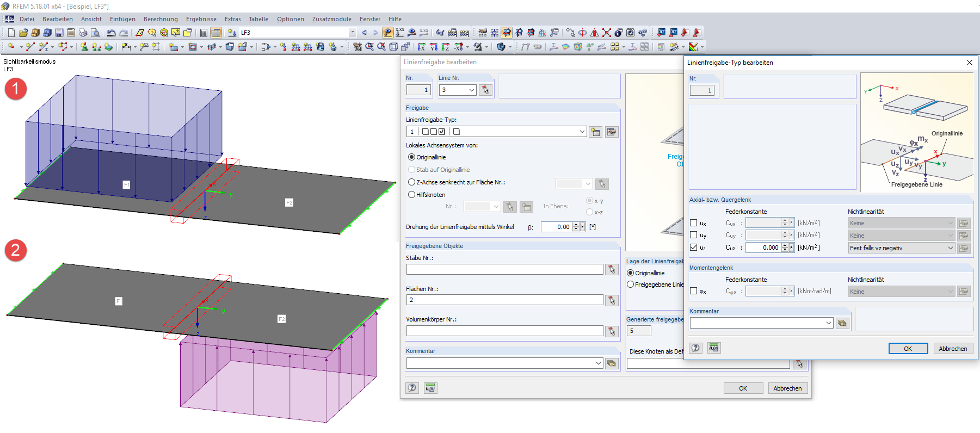Increase β angle with stepper arrow

[576, 225]
